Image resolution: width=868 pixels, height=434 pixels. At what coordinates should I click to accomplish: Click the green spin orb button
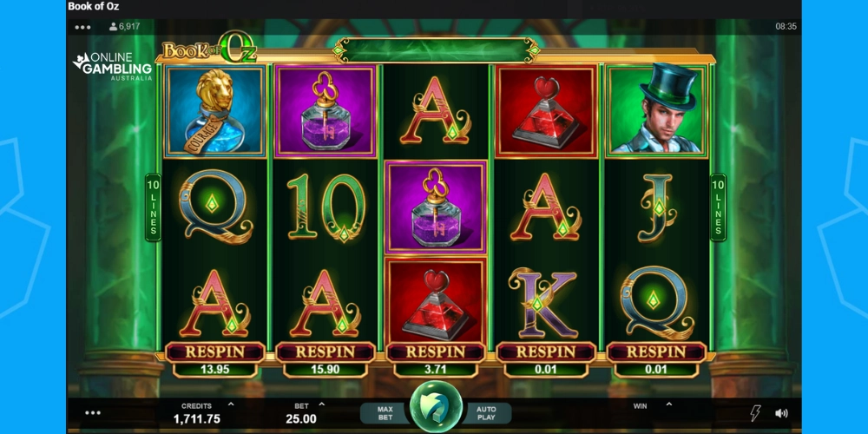436,407
